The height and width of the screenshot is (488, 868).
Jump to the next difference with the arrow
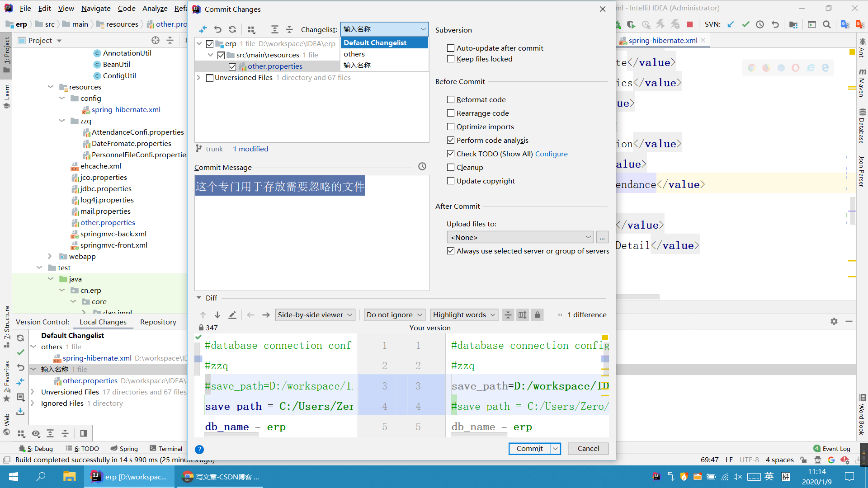click(x=217, y=315)
